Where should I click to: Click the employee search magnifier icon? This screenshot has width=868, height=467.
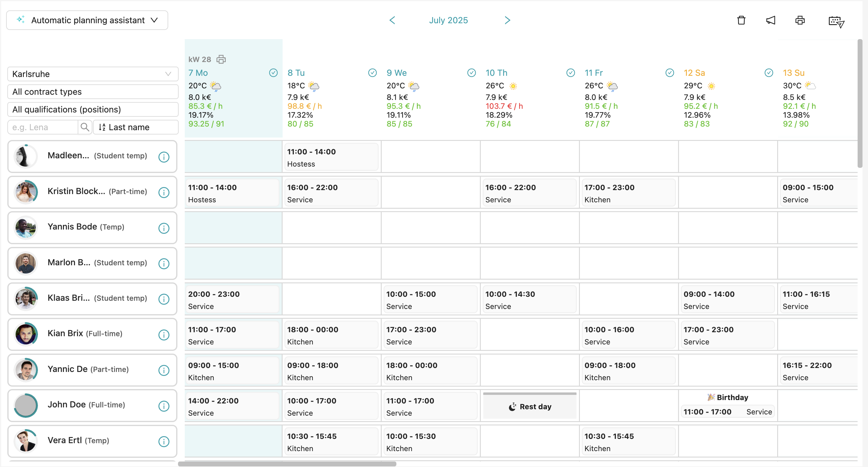click(x=85, y=127)
